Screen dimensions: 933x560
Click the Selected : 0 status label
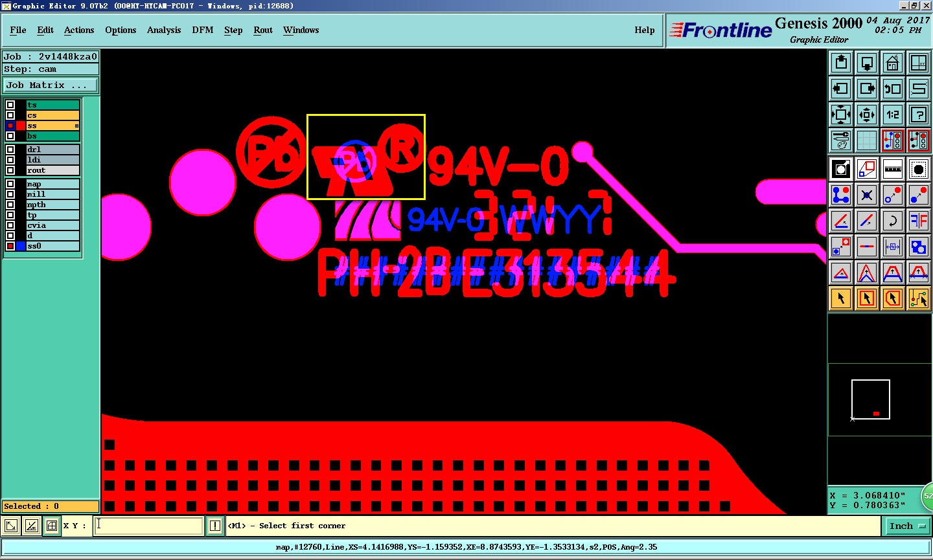click(51, 506)
